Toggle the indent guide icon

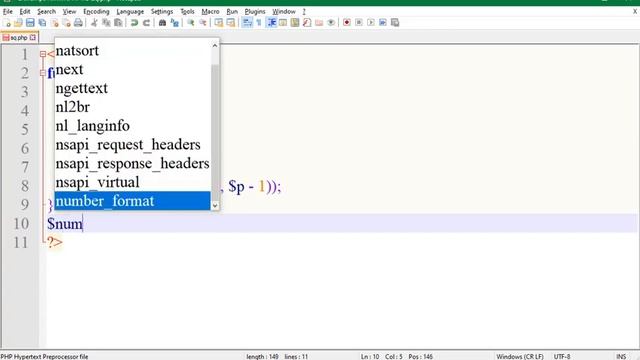tap(271, 23)
